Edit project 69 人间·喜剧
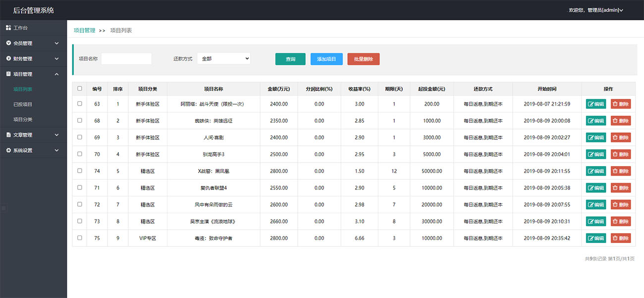 596,137
